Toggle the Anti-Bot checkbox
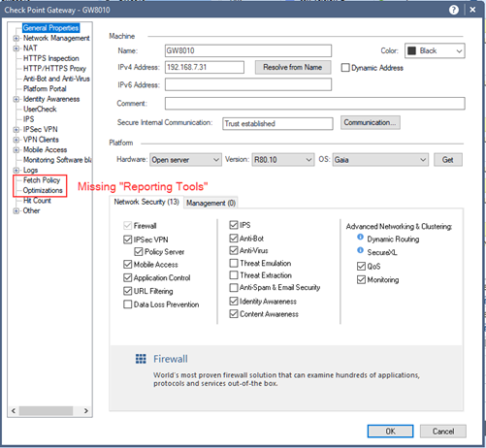The image size is (486, 448). [x=234, y=239]
